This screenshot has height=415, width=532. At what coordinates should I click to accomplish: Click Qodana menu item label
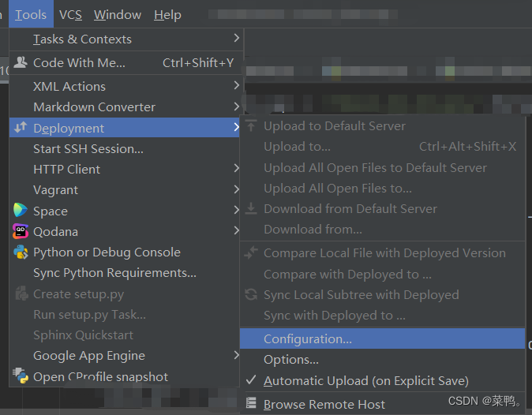pyautogui.click(x=55, y=232)
